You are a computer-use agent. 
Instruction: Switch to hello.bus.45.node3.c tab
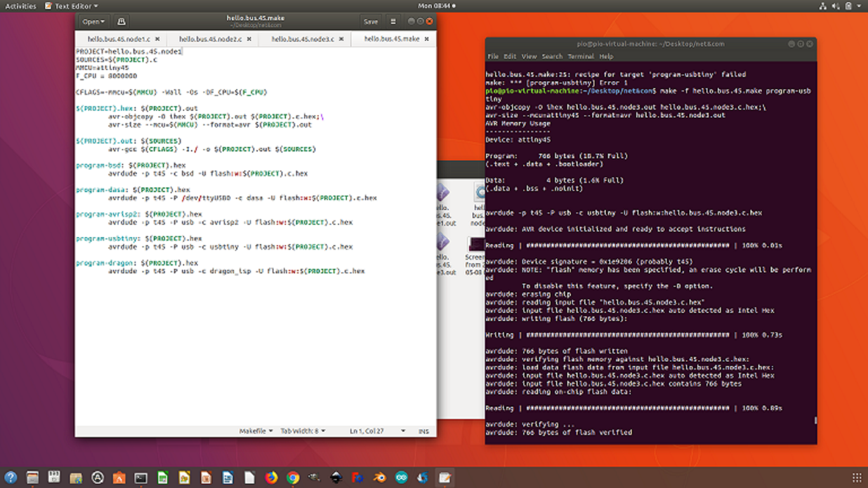pos(303,39)
